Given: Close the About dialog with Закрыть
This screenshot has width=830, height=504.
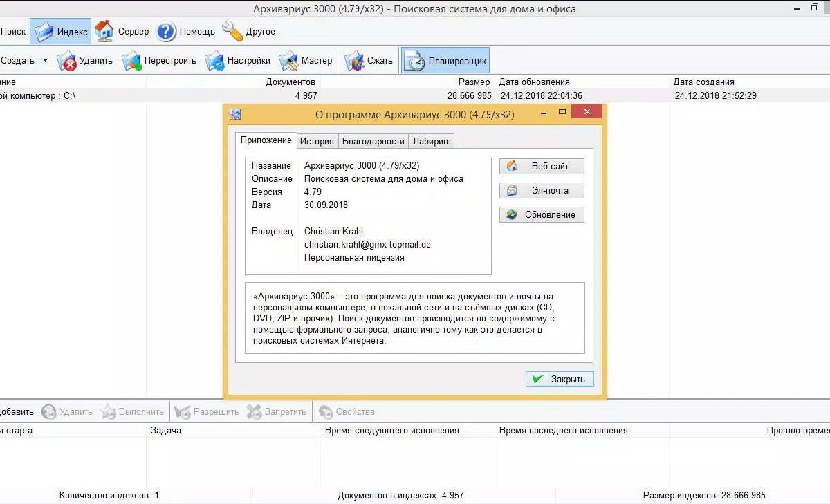Looking at the screenshot, I should (x=560, y=379).
